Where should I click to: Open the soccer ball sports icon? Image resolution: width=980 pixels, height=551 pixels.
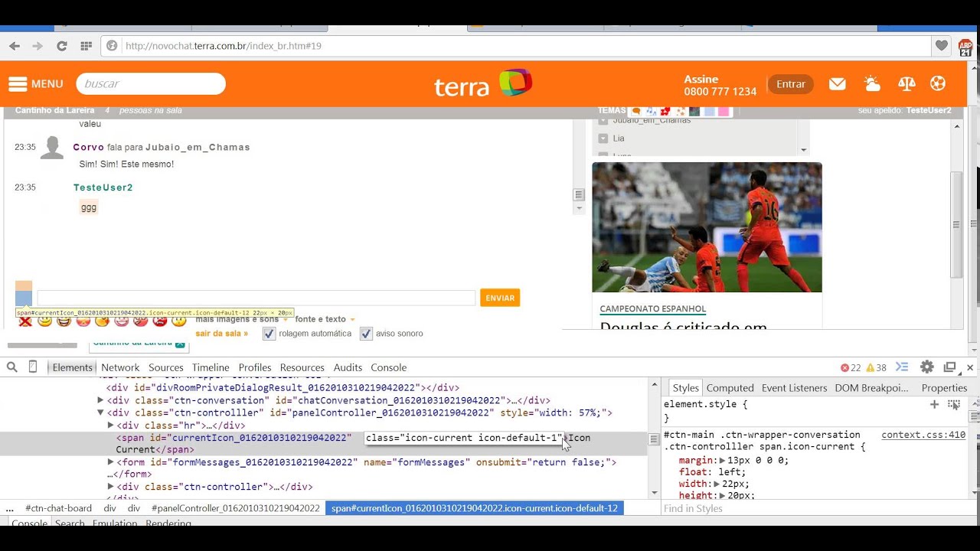tap(938, 83)
